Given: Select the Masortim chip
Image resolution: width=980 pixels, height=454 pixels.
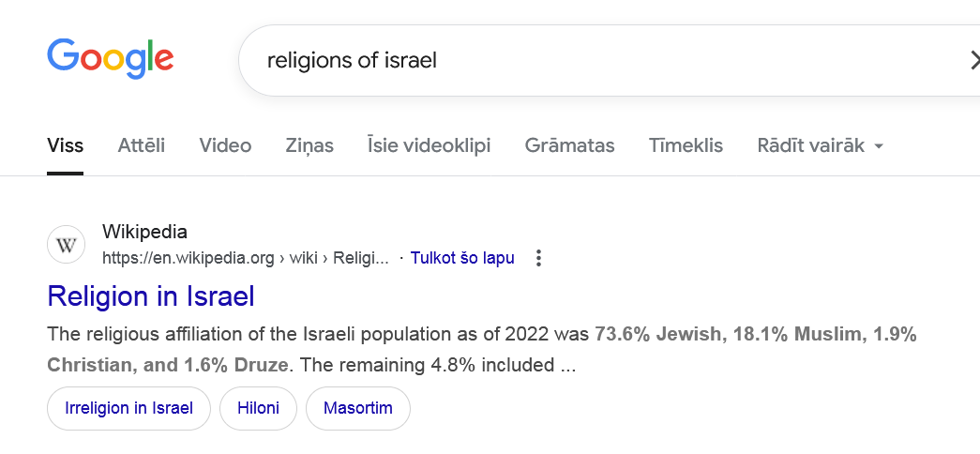Looking at the screenshot, I should point(358,408).
